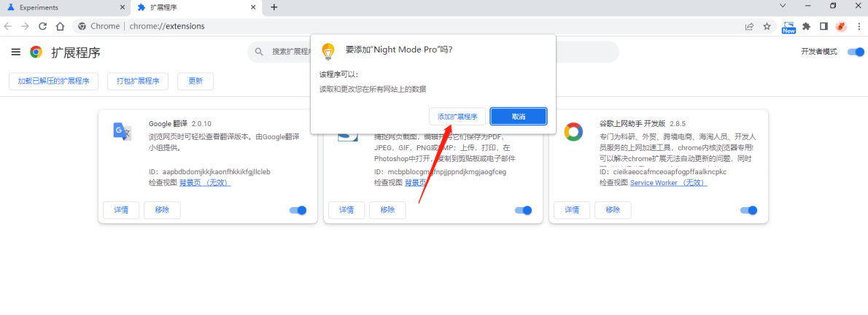Image resolution: width=868 pixels, height=315 pixels.
Task: Open the browser home page
Action: [61, 26]
